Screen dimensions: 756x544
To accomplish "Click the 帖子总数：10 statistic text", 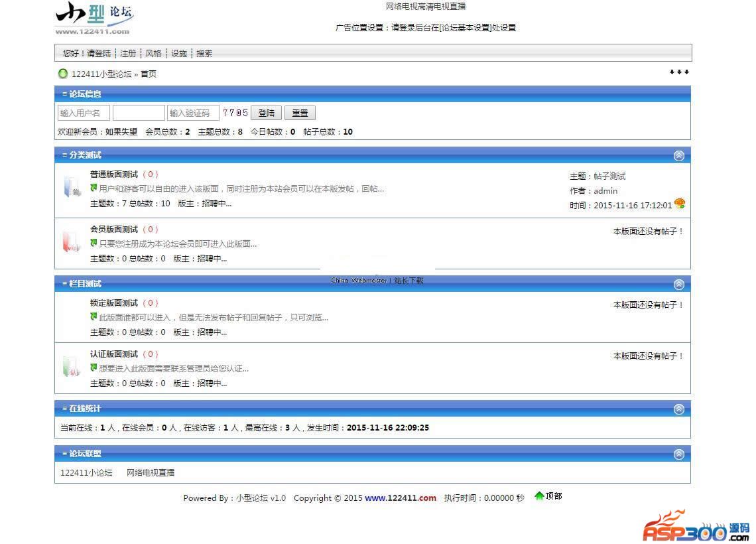I will 328,131.
